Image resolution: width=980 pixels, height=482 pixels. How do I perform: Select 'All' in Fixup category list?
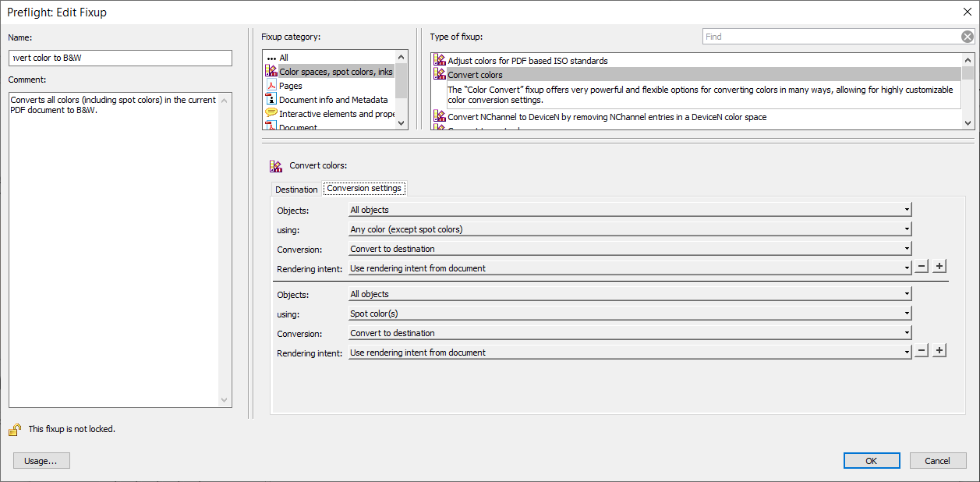[x=284, y=58]
